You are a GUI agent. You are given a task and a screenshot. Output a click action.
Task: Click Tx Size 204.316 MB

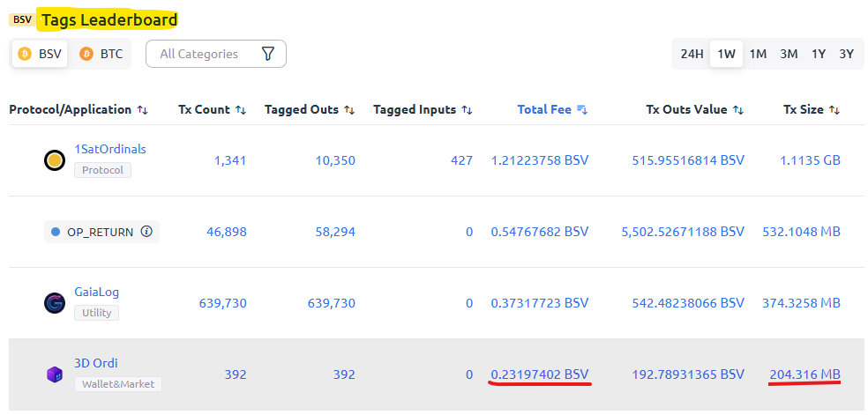pos(804,374)
